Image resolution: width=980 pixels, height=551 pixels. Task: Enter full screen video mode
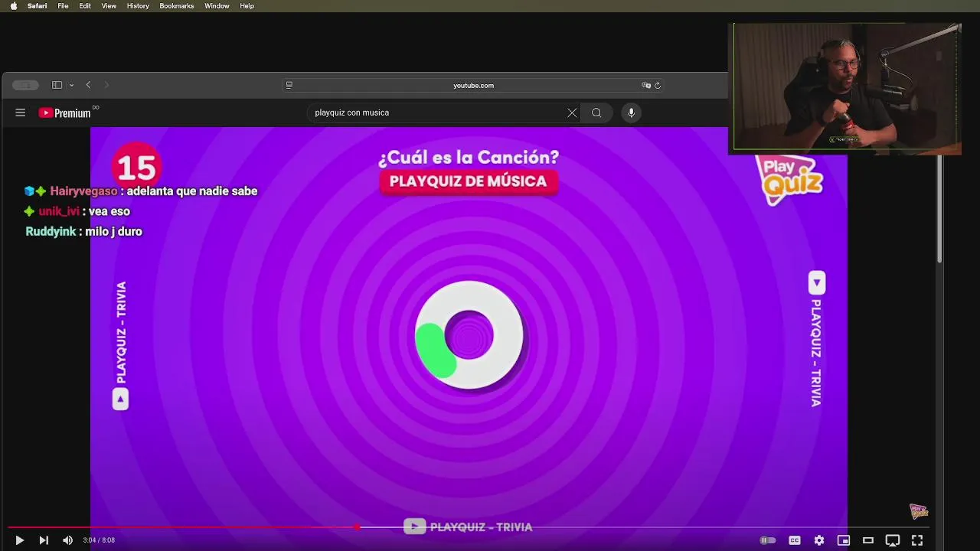coord(917,540)
